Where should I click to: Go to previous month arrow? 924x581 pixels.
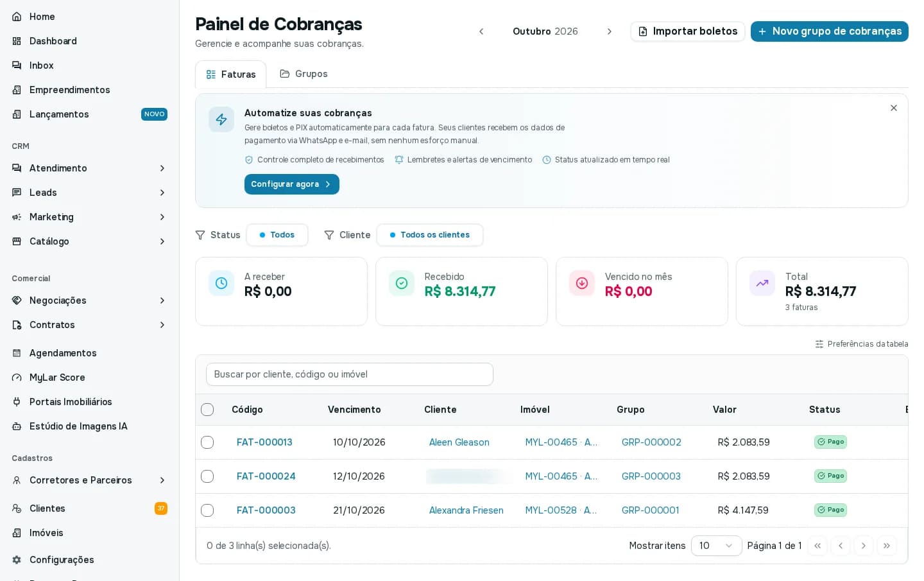[x=481, y=31]
